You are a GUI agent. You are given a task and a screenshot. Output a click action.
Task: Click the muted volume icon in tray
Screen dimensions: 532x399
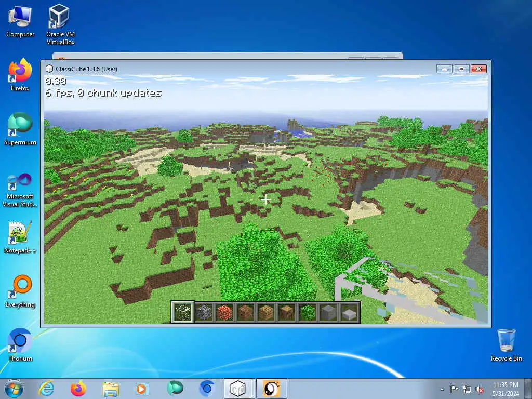coord(480,390)
